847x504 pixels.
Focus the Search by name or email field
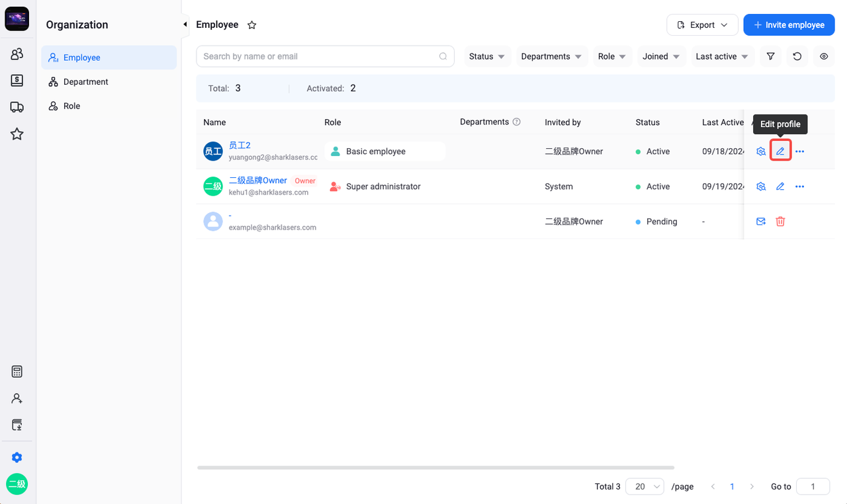(325, 56)
